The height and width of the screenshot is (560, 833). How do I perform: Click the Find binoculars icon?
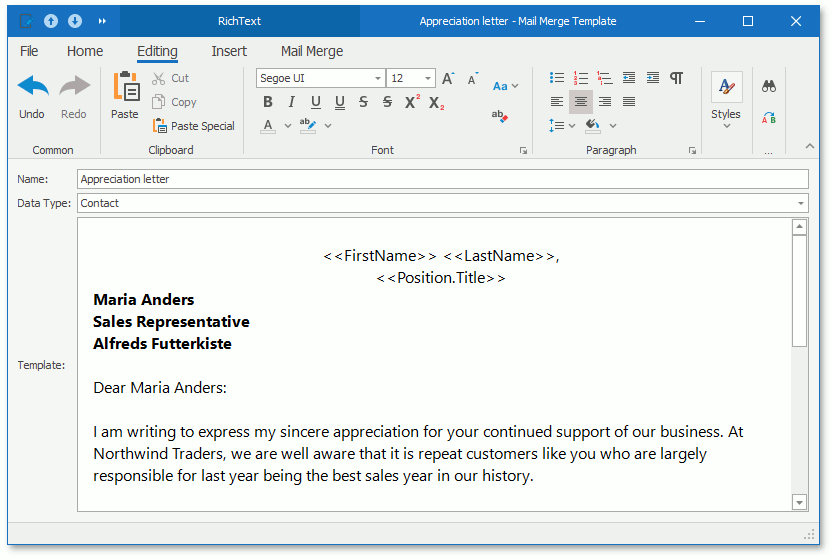coord(769,86)
